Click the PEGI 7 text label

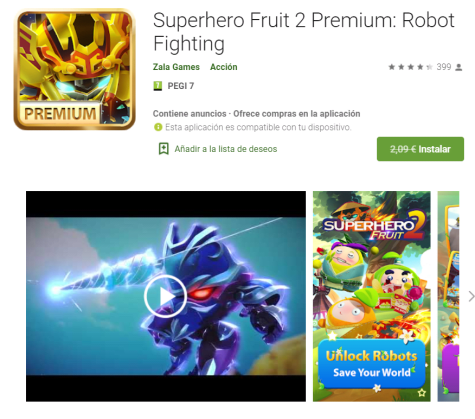(181, 86)
